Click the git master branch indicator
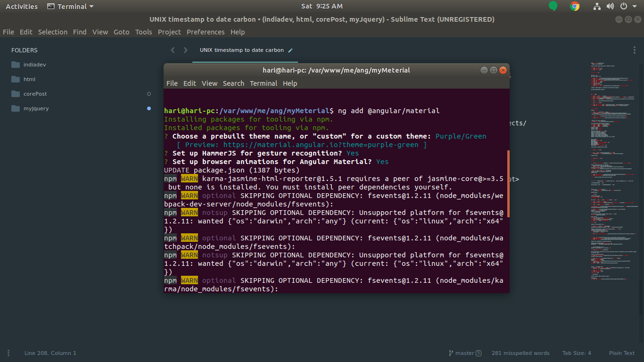The image size is (644, 362). [x=464, y=353]
